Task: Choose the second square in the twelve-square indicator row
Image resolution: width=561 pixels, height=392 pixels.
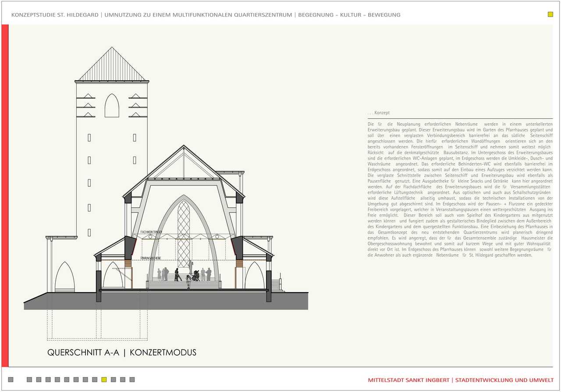Action: pyautogui.click(x=39, y=380)
